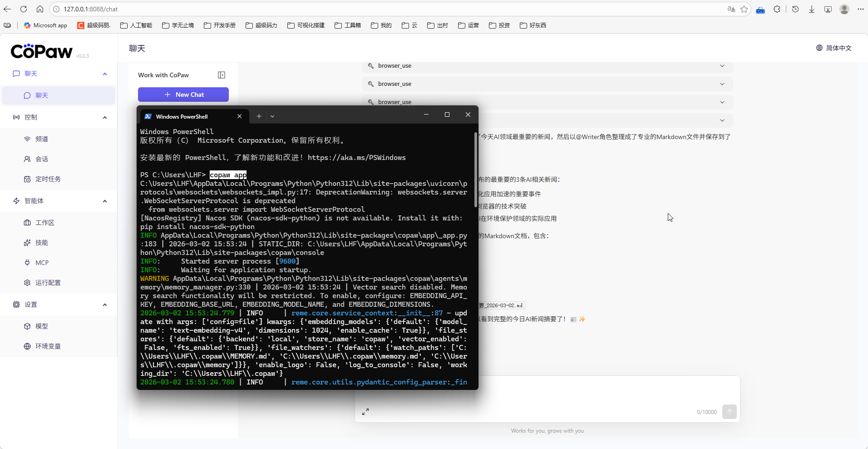Image resolution: width=868 pixels, height=449 pixels.
Task: Open the 可视化搭建 bookmark folder
Action: click(x=306, y=25)
